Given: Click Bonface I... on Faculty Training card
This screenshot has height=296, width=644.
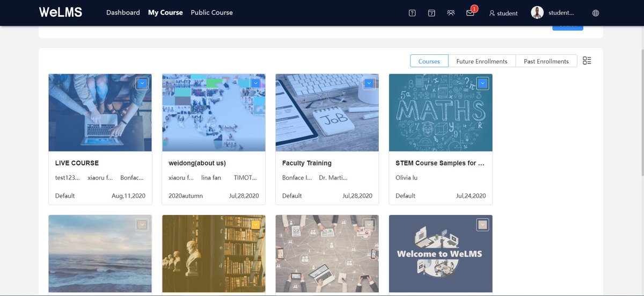Looking at the screenshot, I should (x=297, y=178).
